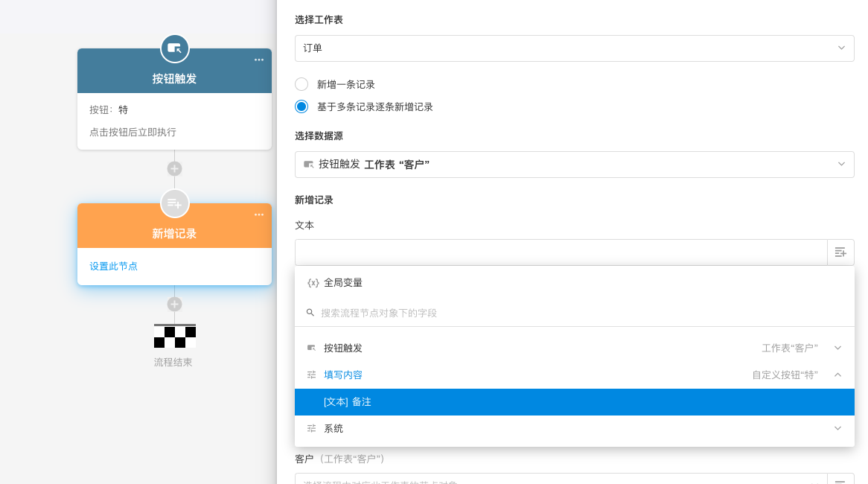Add a node between trigger and add record

pos(174,169)
